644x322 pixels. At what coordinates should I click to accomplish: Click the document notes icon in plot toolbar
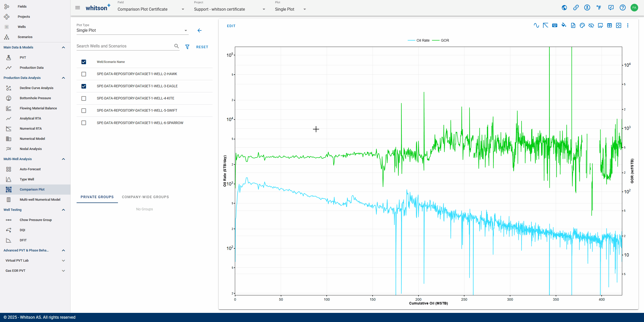(573, 25)
